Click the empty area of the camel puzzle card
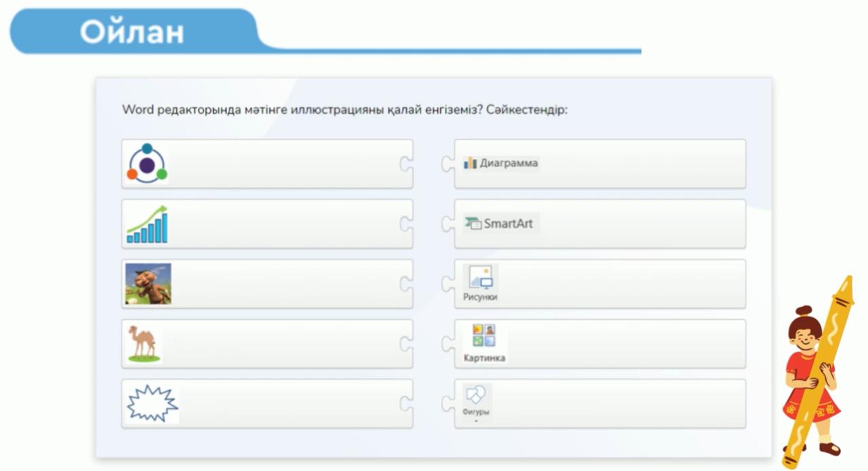The image size is (868, 471). pos(285,344)
